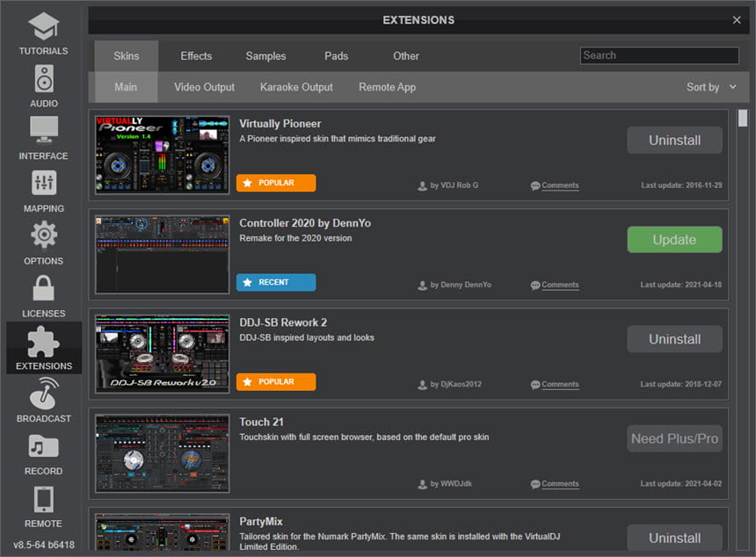Select the Karaoke Output sub-tab

pyautogui.click(x=296, y=87)
